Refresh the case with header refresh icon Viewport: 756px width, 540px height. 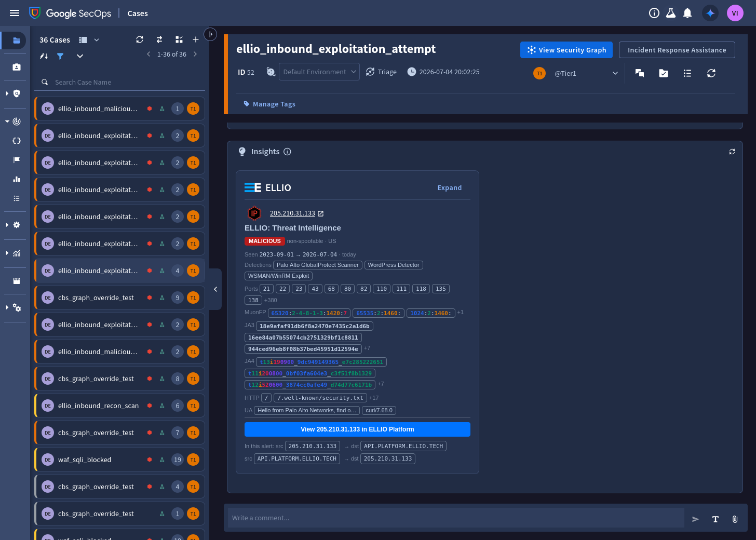711,73
